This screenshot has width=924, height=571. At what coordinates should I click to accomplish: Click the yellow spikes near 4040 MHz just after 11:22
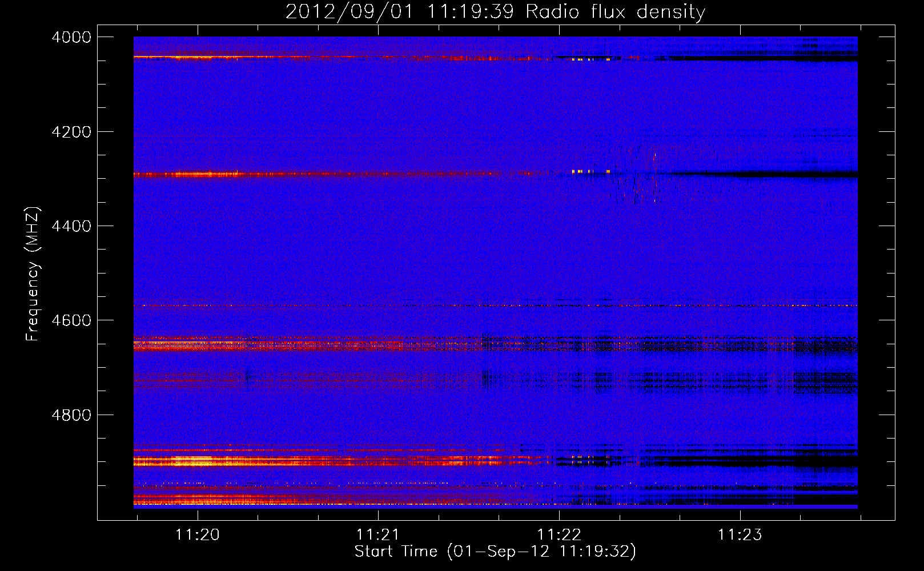(x=591, y=59)
